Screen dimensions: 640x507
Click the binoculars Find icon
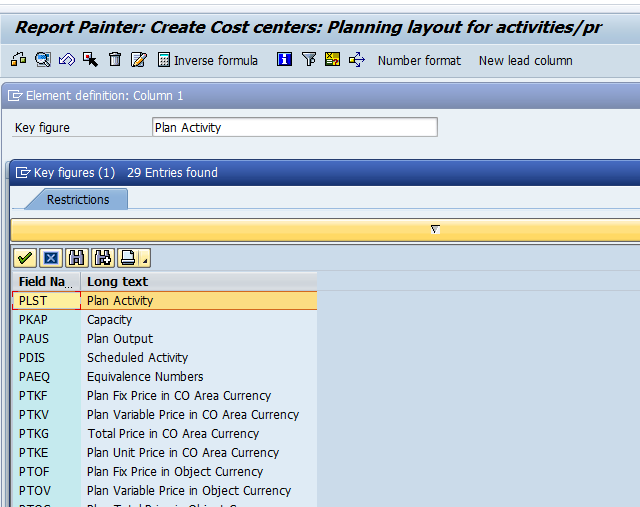pyautogui.click(x=76, y=258)
